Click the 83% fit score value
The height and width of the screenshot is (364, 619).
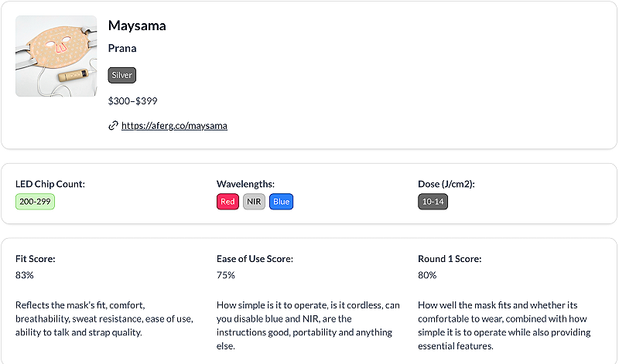point(25,274)
